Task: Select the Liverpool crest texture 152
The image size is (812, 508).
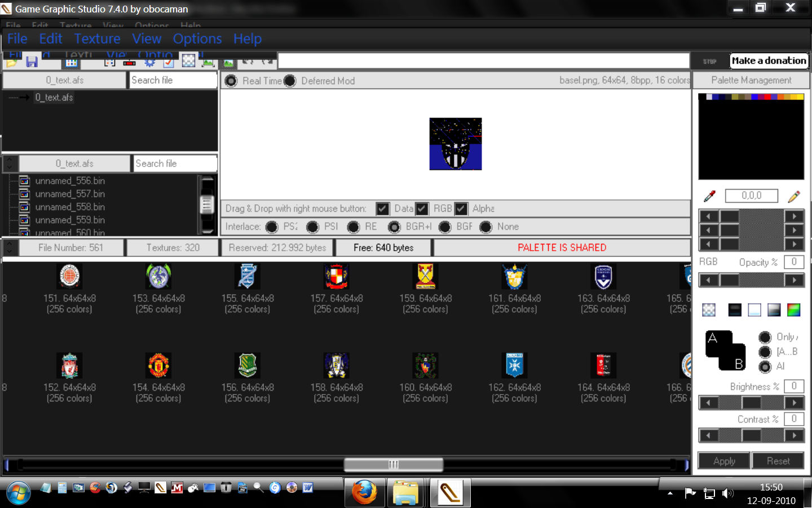Action: (x=69, y=365)
